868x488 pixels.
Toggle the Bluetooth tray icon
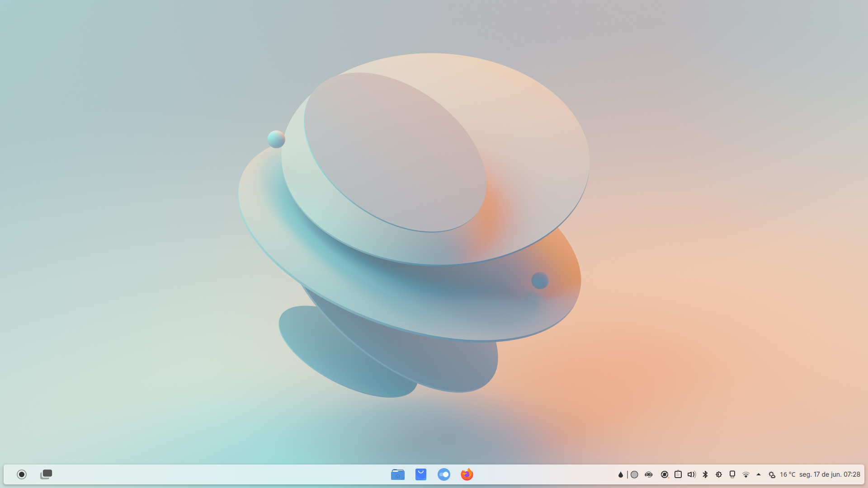pyautogui.click(x=705, y=474)
